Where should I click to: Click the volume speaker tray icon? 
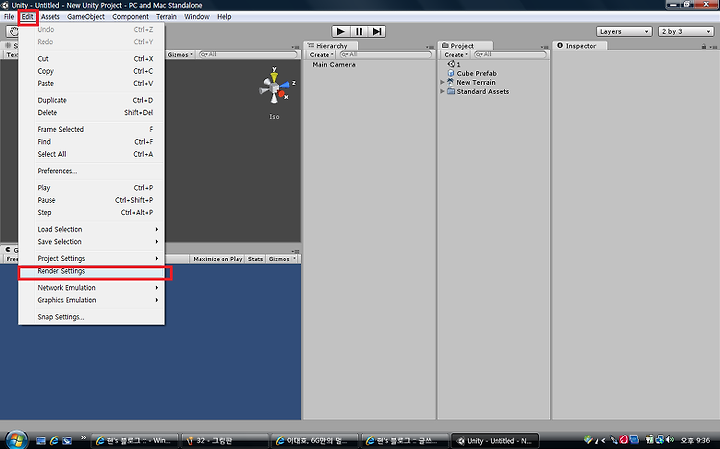670,440
